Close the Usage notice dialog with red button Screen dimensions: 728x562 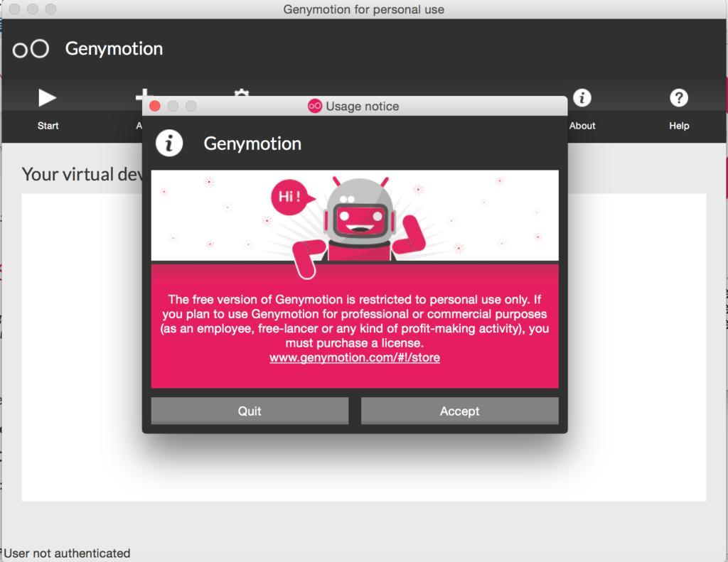tap(155, 106)
